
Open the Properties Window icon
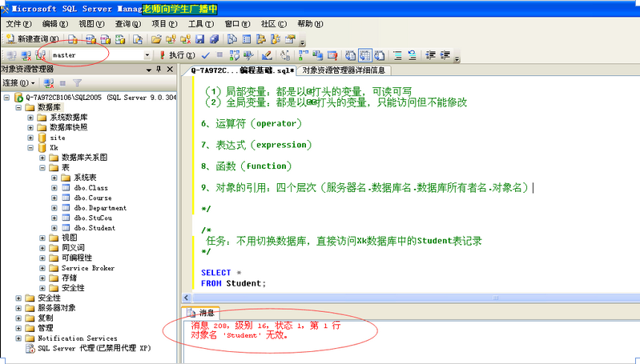(x=290, y=39)
